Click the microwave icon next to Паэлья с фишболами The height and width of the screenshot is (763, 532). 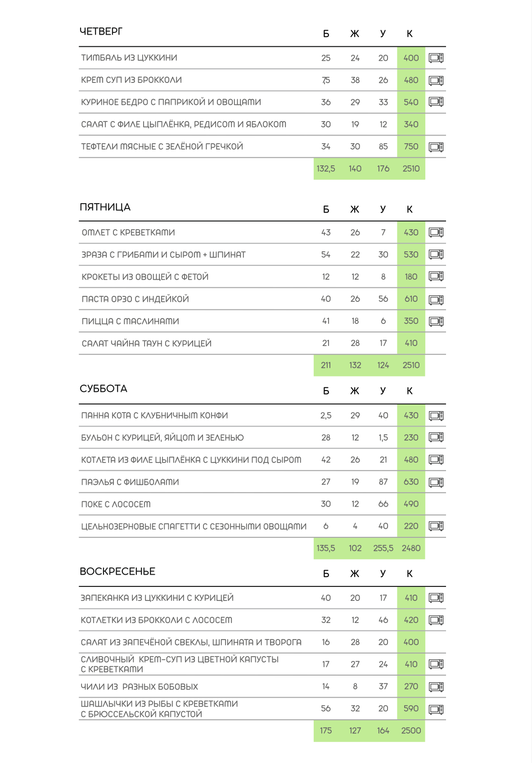coord(436,482)
